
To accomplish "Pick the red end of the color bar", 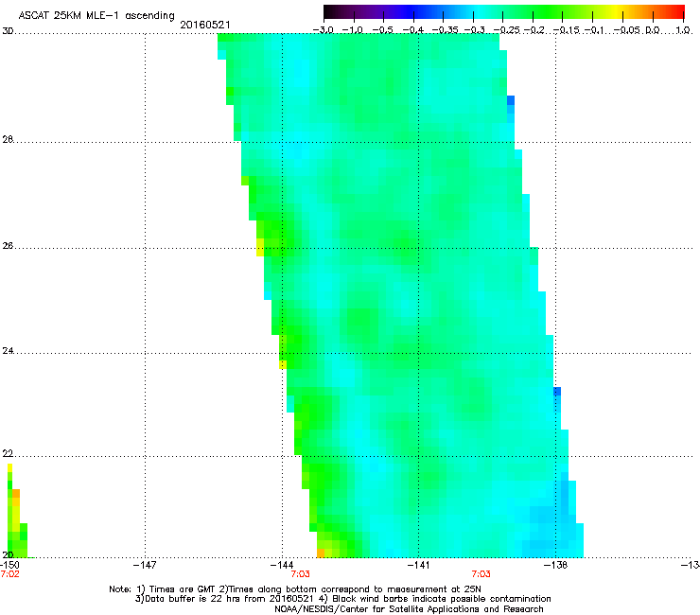I will [679, 12].
